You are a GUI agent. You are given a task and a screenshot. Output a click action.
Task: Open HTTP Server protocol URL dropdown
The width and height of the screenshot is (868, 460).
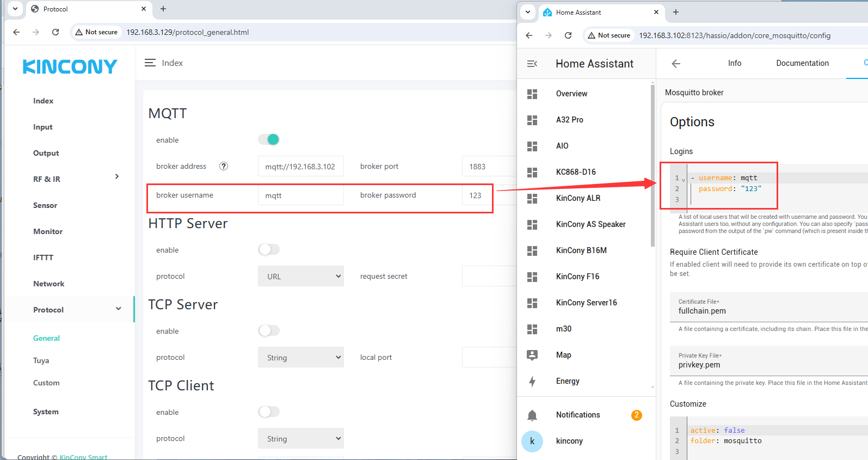pyautogui.click(x=300, y=277)
